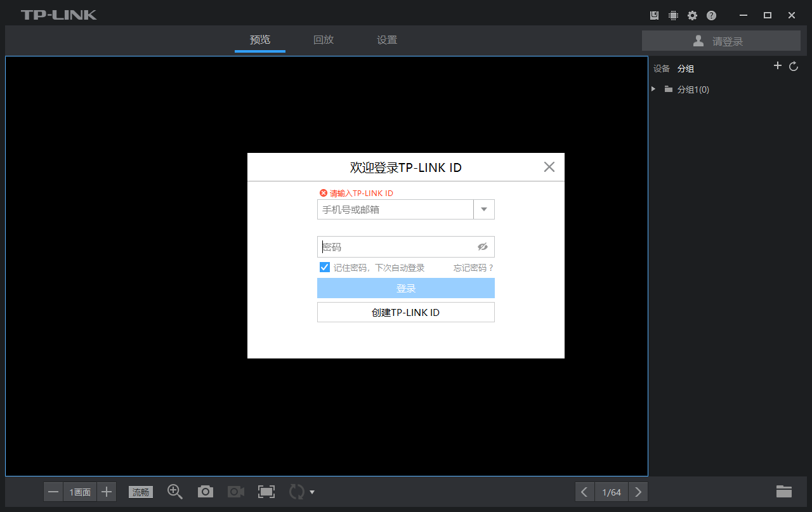
Task: Enter fullscreen preview mode
Action: point(266,491)
